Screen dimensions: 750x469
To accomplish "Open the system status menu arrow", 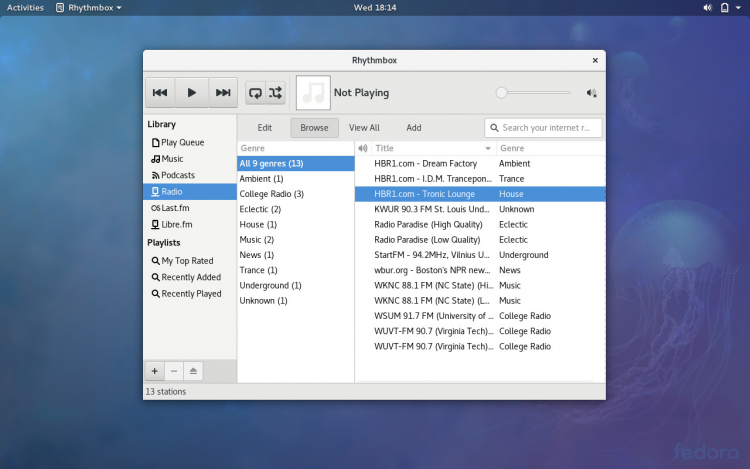I will [737, 7].
